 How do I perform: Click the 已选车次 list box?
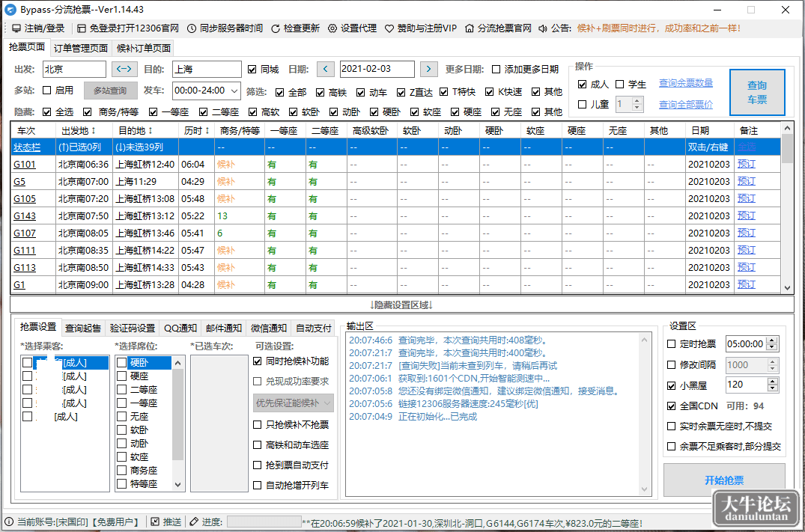click(x=219, y=424)
